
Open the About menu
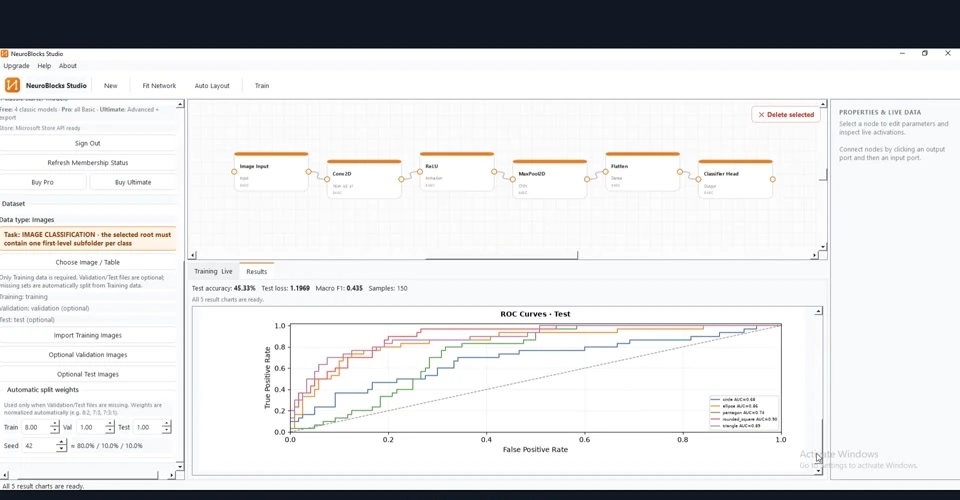coord(68,66)
